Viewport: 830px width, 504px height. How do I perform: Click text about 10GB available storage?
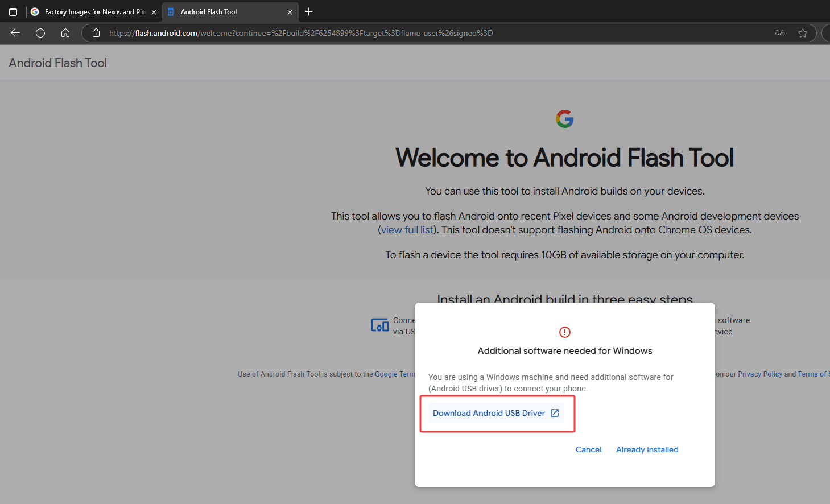pos(565,255)
